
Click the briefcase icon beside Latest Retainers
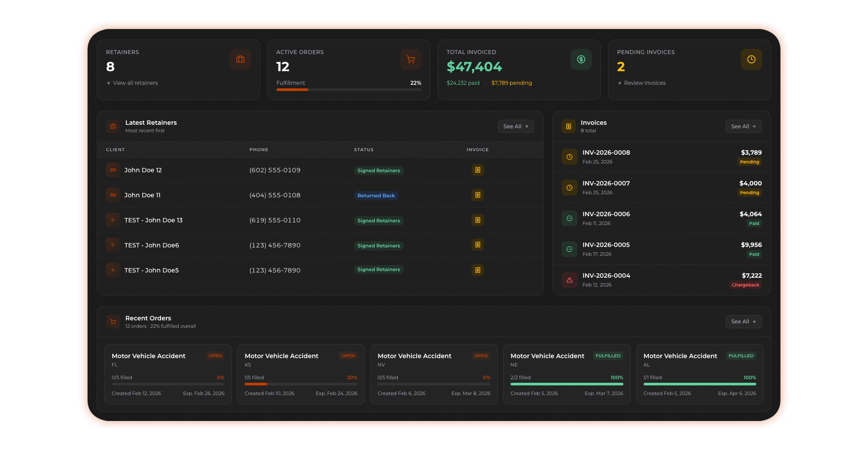click(x=113, y=126)
